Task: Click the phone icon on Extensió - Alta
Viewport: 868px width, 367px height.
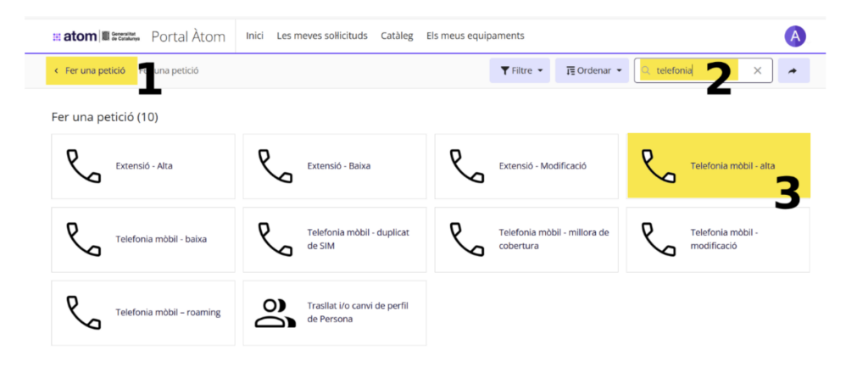Action: (84, 166)
